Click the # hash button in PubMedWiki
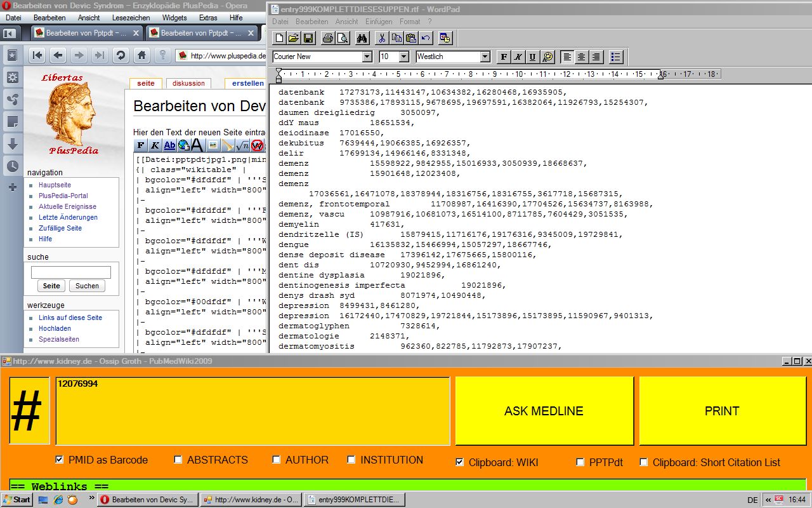Screen dimensions: 812x508 pyautogui.click(x=29, y=411)
